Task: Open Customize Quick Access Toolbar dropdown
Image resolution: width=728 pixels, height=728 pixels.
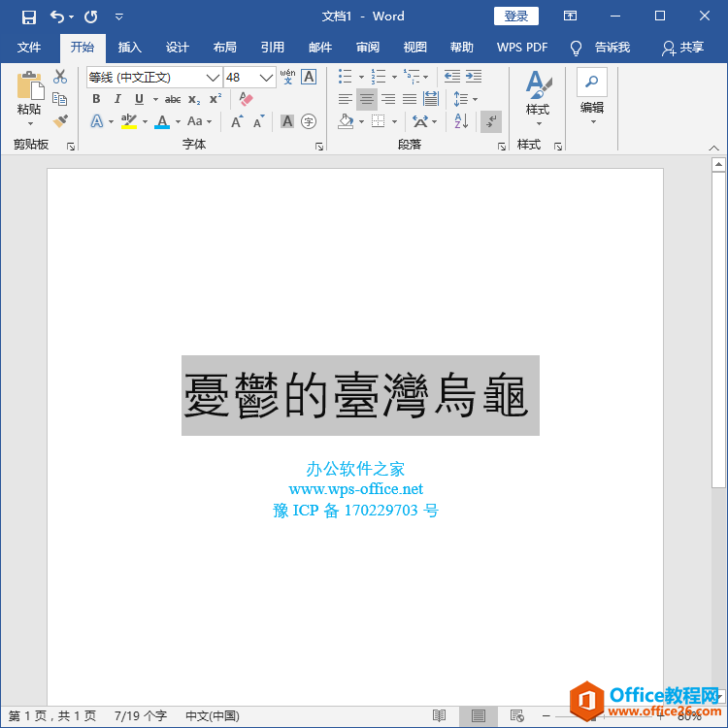Action: tap(118, 17)
